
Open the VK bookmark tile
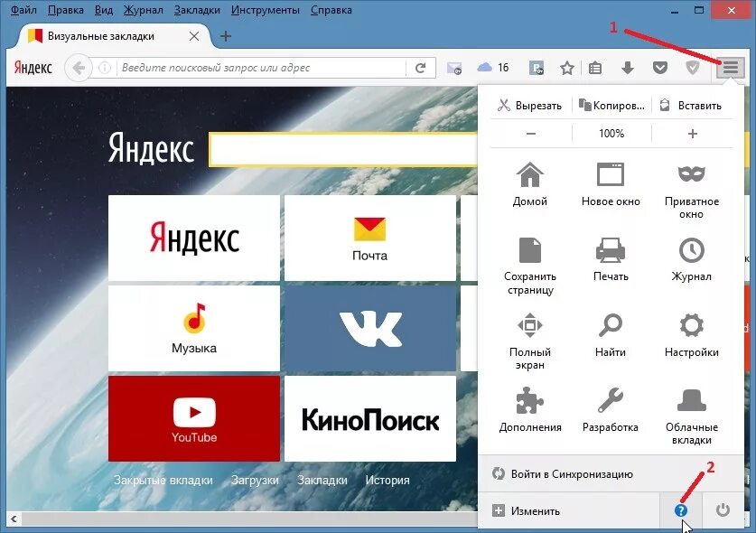(369, 329)
